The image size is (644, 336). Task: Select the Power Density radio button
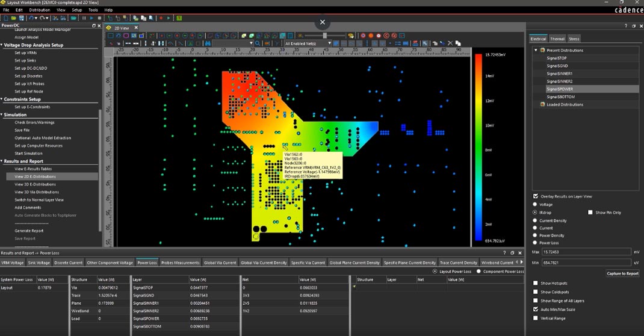pyautogui.click(x=534, y=235)
